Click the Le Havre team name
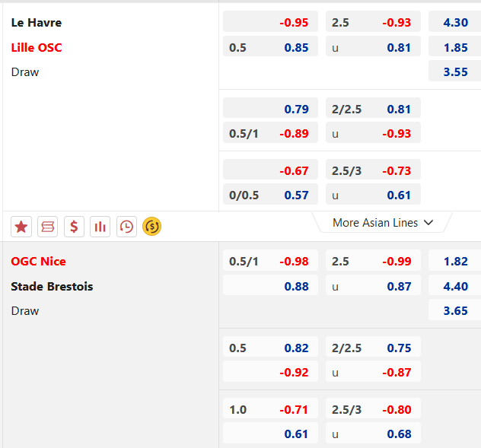The height and width of the screenshot is (448, 481). click(x=37, y=23)
